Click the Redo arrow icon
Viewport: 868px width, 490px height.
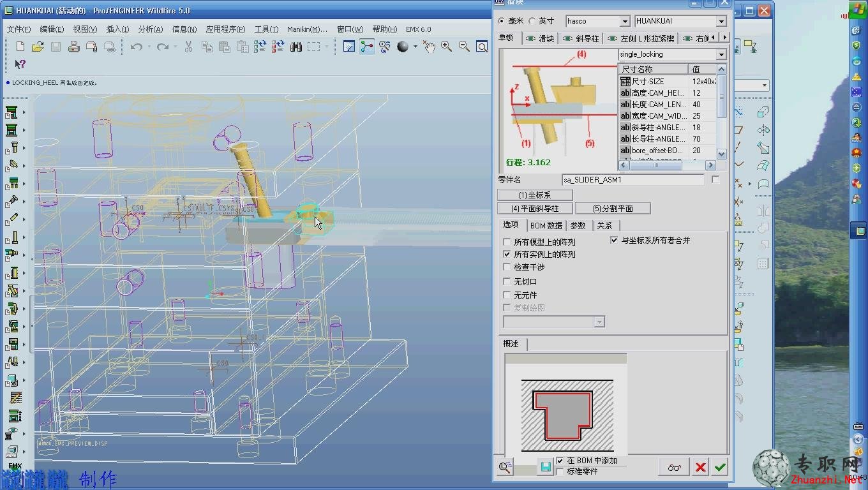(x=162, y=47)
